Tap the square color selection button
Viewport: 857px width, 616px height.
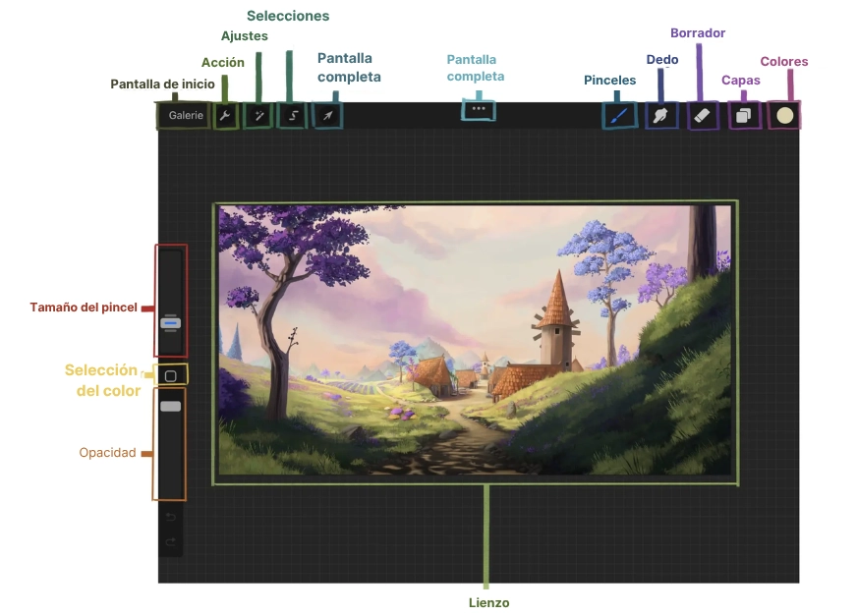tap(170, 375)
